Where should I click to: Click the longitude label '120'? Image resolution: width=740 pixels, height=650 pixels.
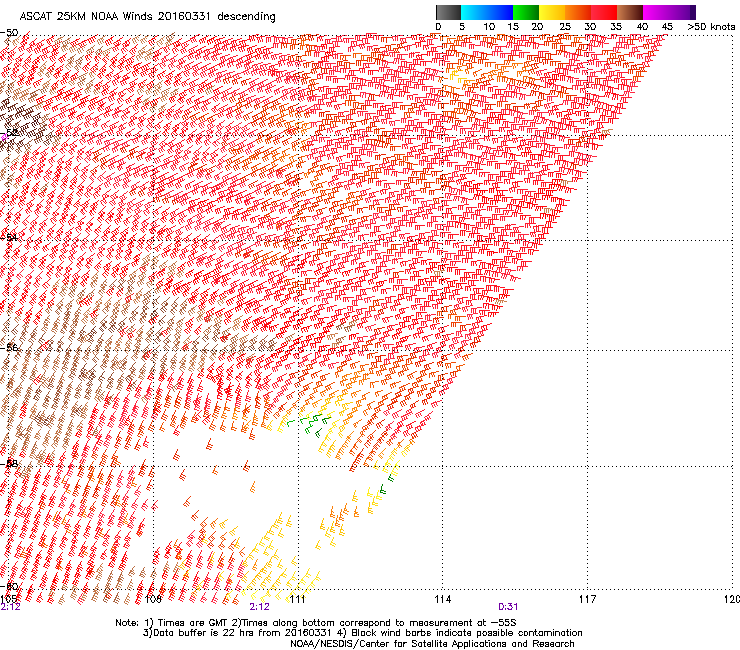pyautogui.click(x=732, y=599)
